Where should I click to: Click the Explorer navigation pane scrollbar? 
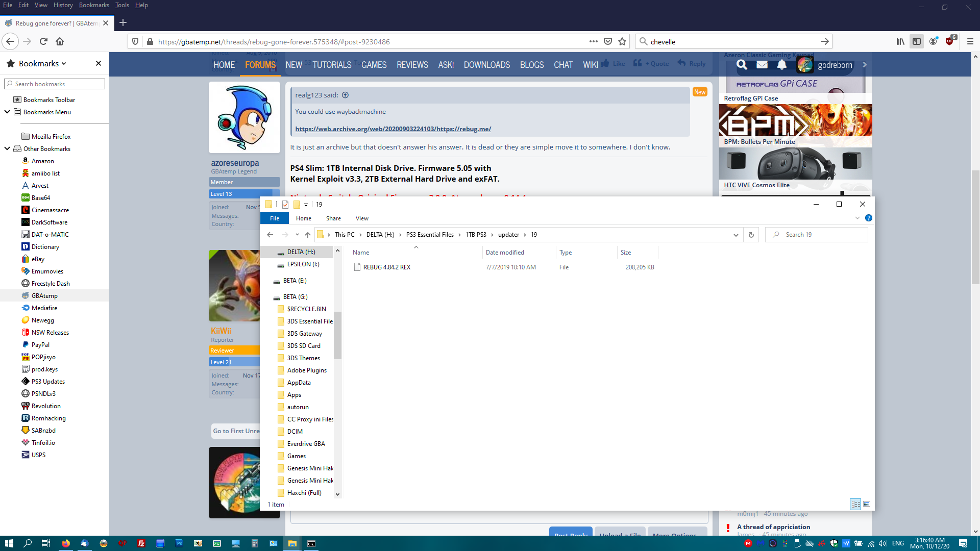tap(337, 335)
